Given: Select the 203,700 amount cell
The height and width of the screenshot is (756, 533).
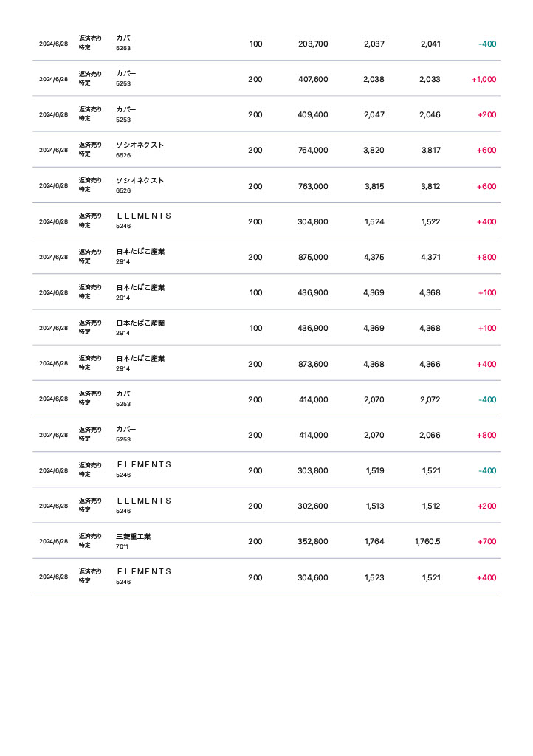Looking at the screenshot, I should [313, 44].
